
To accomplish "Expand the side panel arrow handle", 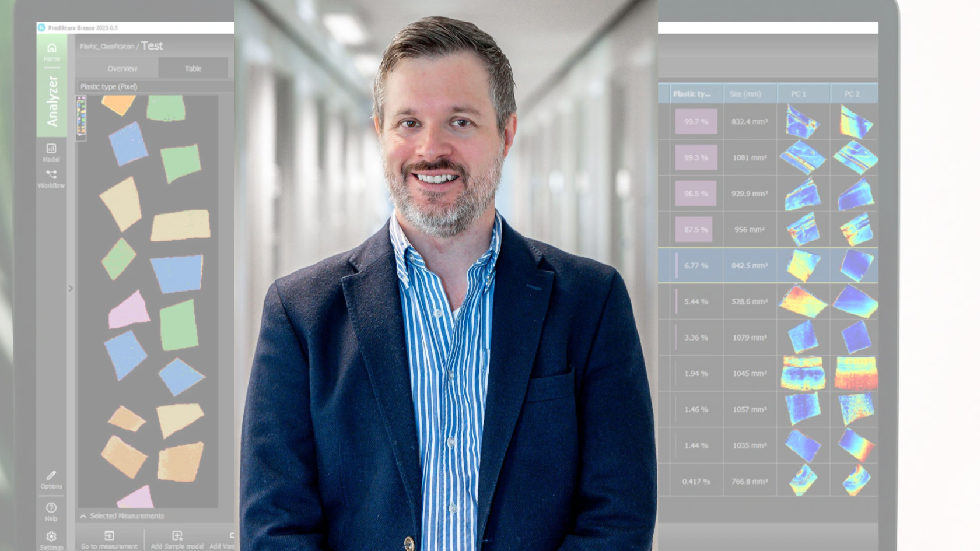I will [71, 288].
